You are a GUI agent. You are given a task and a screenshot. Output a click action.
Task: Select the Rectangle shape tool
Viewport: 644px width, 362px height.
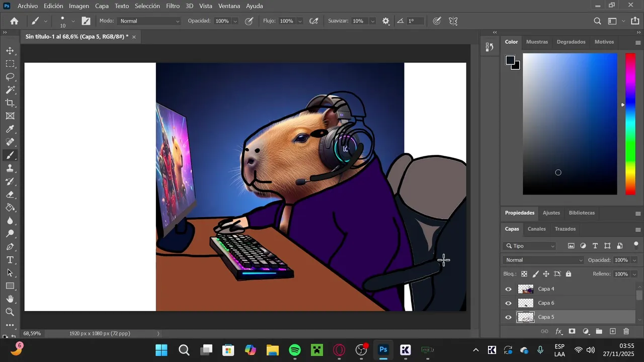[10, 286]
